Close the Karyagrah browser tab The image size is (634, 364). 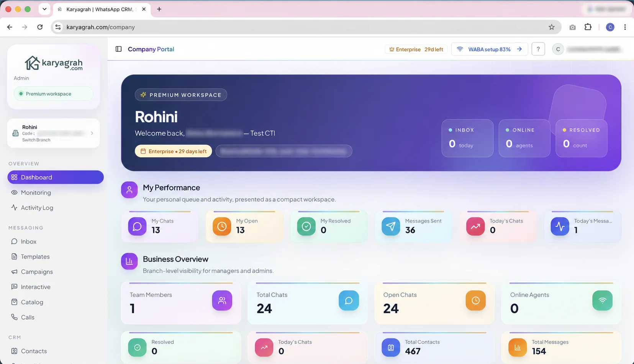click(144, 9)
